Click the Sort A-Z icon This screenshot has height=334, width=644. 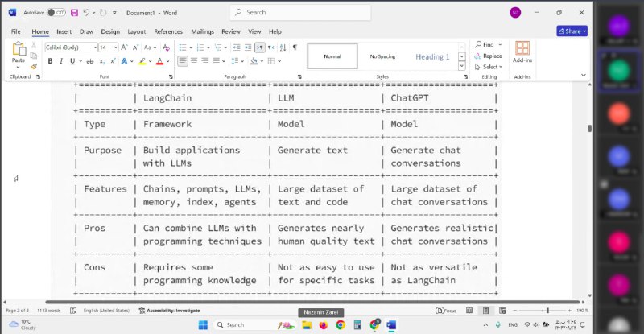[x=283, y=47]
